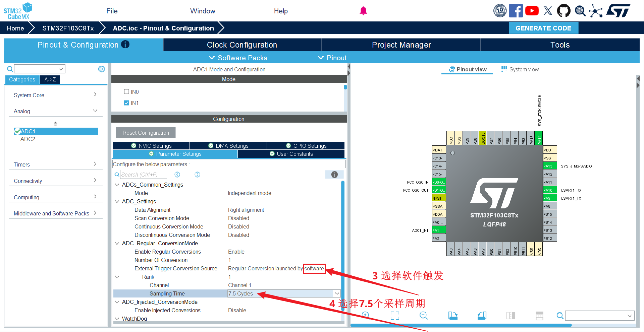Open the GitHub icon link
The image size is (644, 332).
click(x=563, y=11)
